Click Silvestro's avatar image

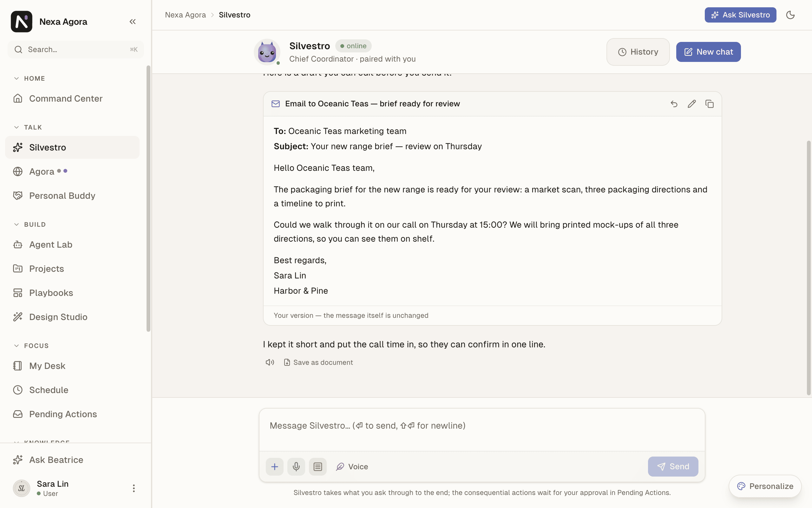267,52
